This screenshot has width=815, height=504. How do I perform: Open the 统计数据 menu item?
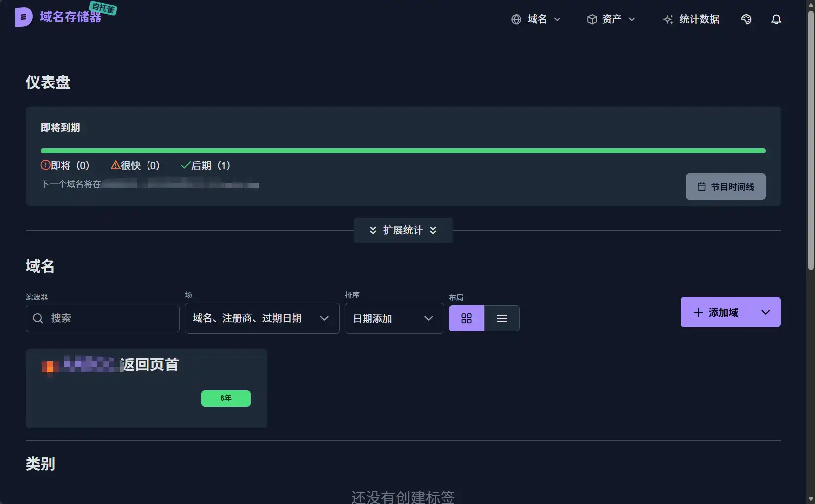699,19
